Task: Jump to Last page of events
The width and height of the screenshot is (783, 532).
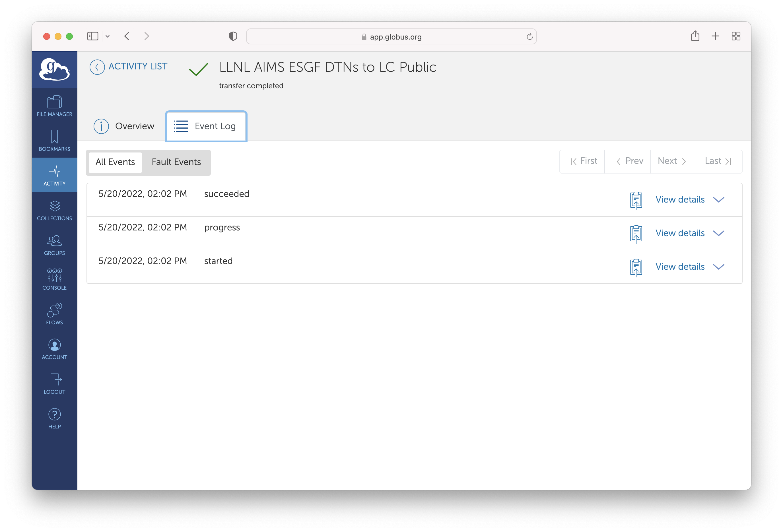Action: (x=720, y=161)
